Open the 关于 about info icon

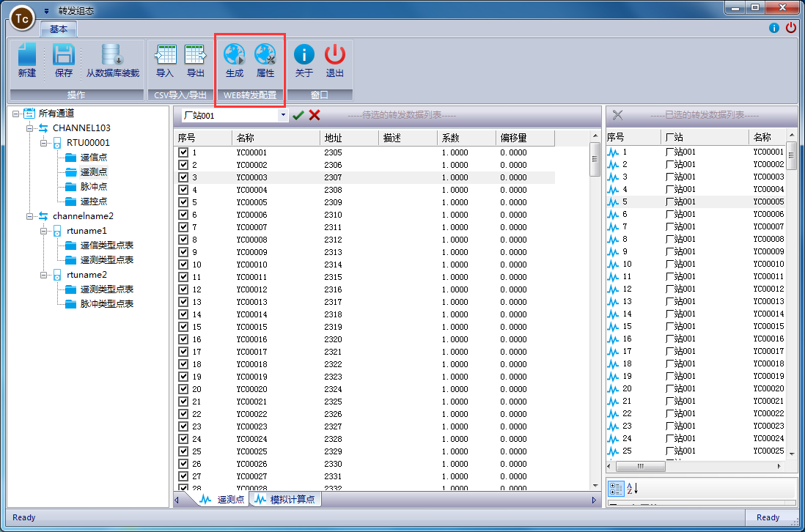304,54
